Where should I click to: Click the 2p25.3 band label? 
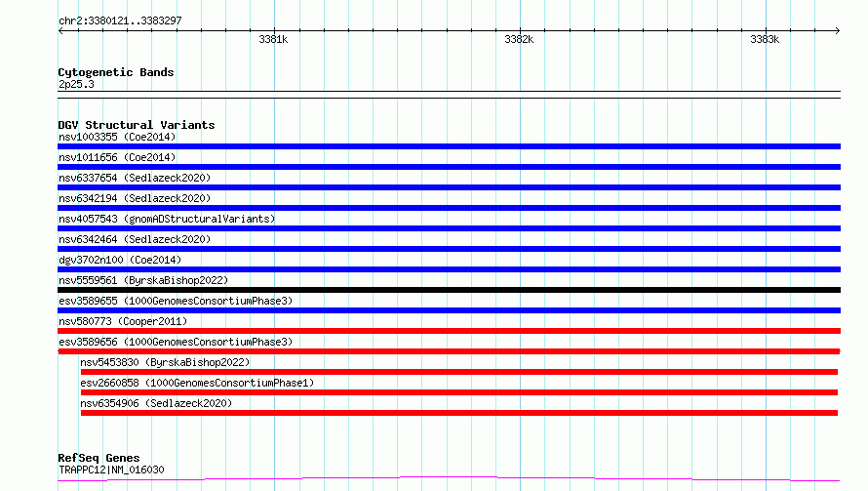76,84
